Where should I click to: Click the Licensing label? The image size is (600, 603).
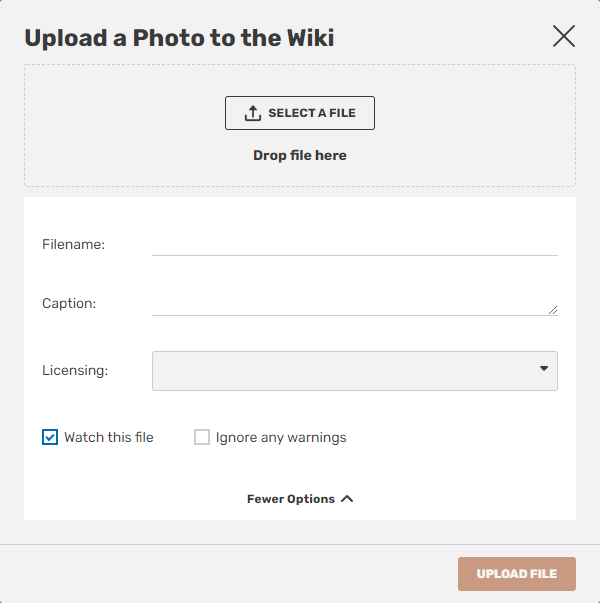pos(75,370)
